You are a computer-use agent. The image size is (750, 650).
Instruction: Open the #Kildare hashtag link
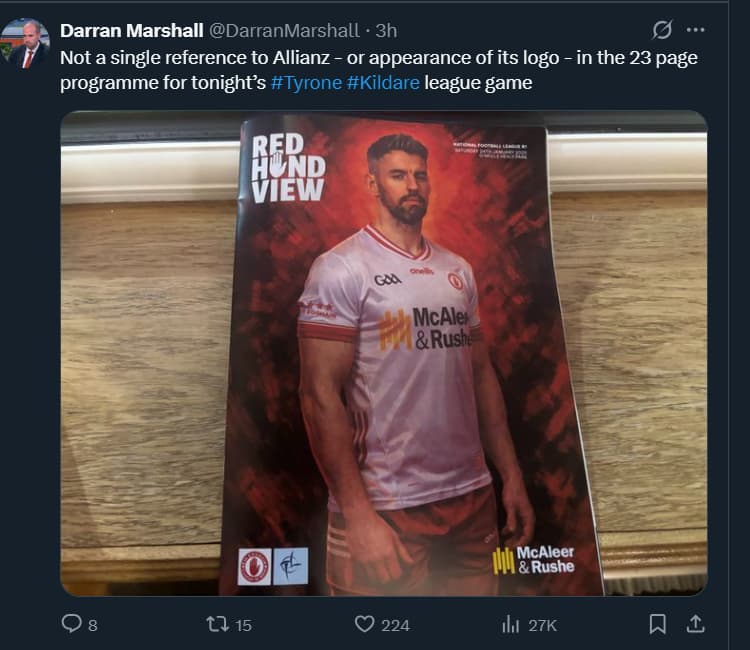(383, 83)
